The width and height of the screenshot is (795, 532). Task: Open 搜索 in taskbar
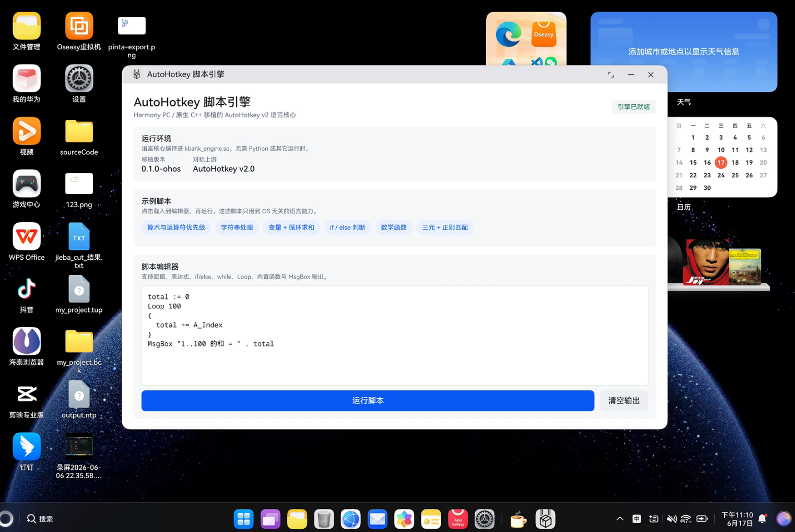(x=40, y=519)
